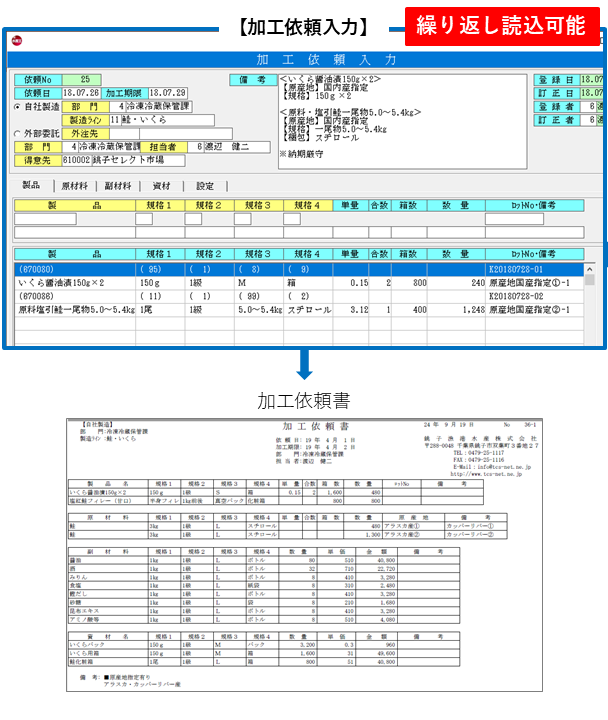Click the 単量 cell showing 3.12
Screen dimensions: 608x720
[351, 310]
